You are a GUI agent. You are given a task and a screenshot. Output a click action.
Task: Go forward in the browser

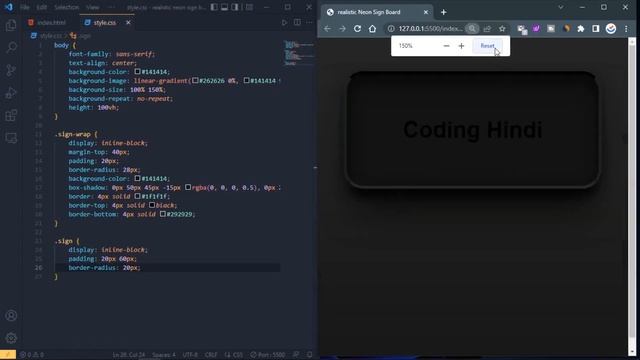coord(342,29)
